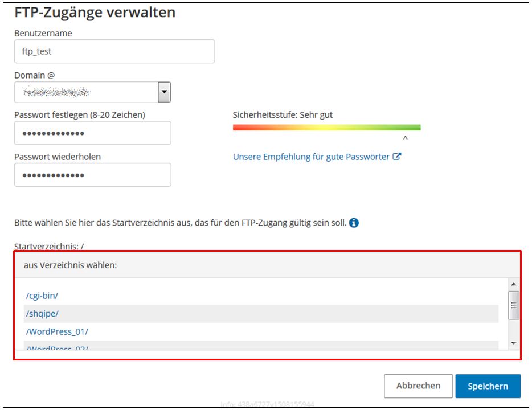Choose the /shqipe/ directory
Viewport: 532px width, 410px height.
pos(42,314)
